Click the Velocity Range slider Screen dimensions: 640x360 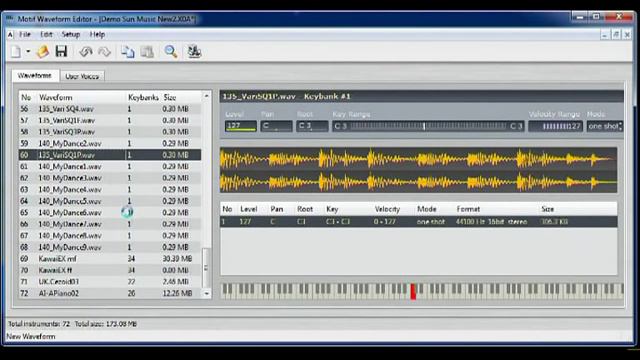point(556,126)
